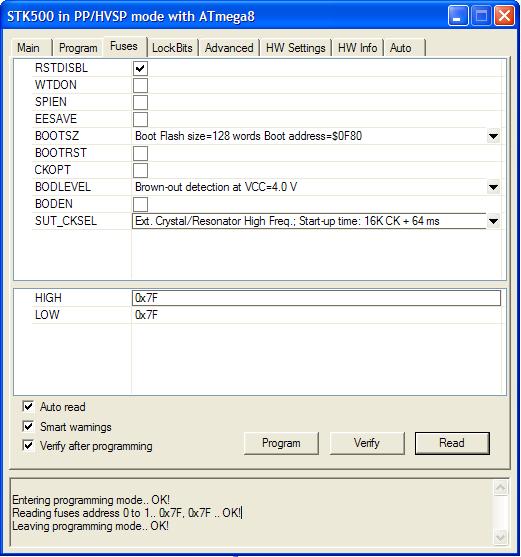Select the Boot Flash size=128 words field
The image size is (521, 557).
coord(309,136)
